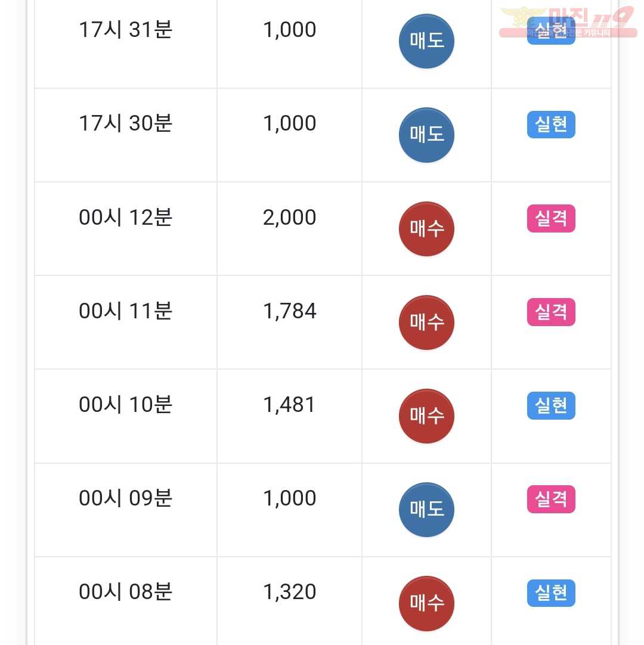Click the pink 실격 badge for 00시 12분

pos(551,218)
